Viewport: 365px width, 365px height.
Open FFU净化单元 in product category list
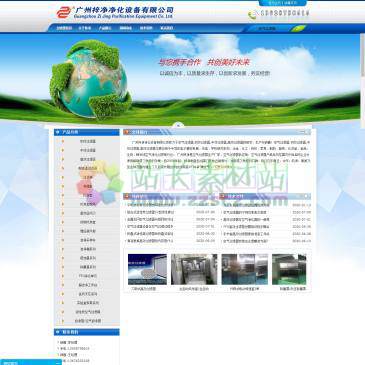pyautogui.click(x=88, y=276)
